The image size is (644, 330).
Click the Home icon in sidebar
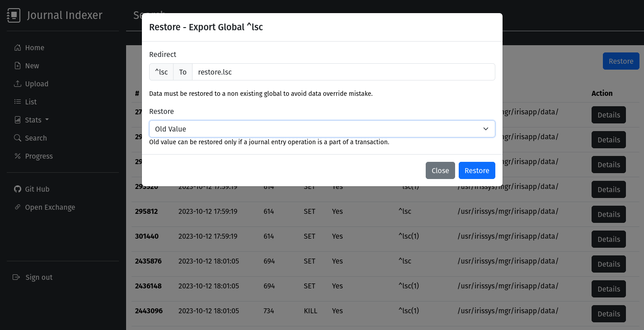coord(18,48)
